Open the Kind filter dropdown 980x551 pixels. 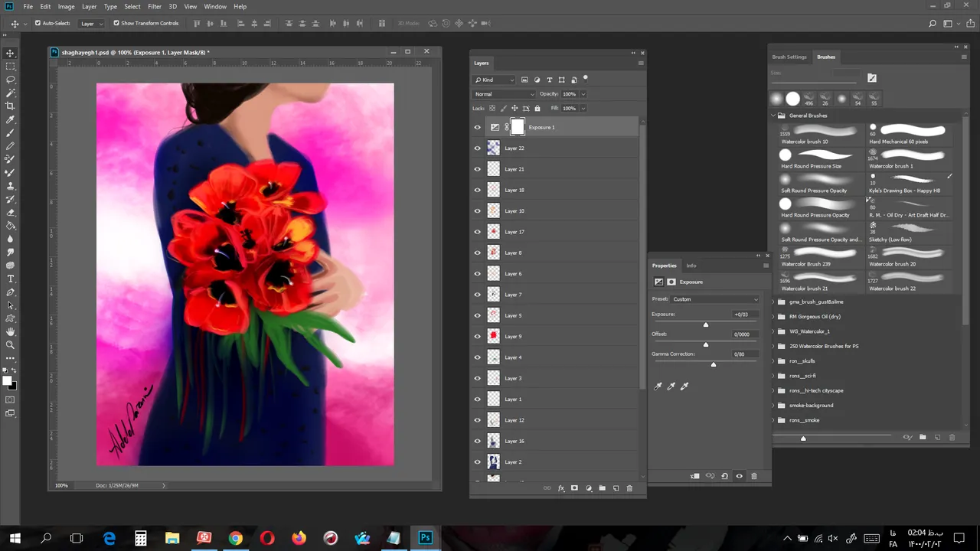(495, 80)
